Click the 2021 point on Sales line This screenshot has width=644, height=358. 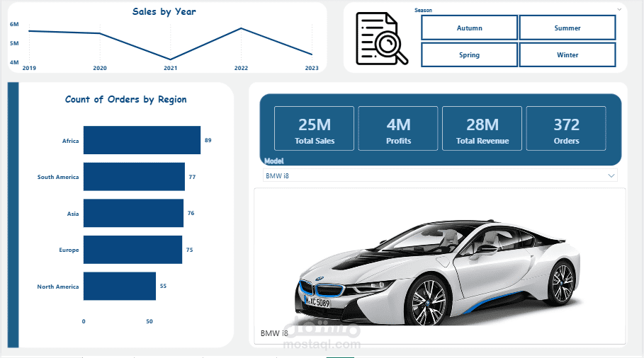click(171, 59)
